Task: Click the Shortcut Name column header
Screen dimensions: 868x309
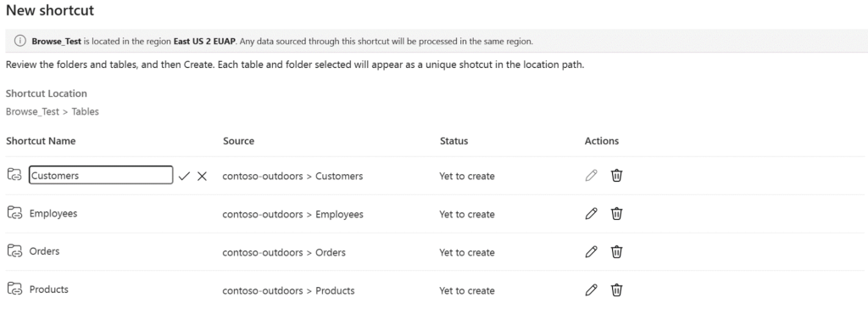Action: 41,141
